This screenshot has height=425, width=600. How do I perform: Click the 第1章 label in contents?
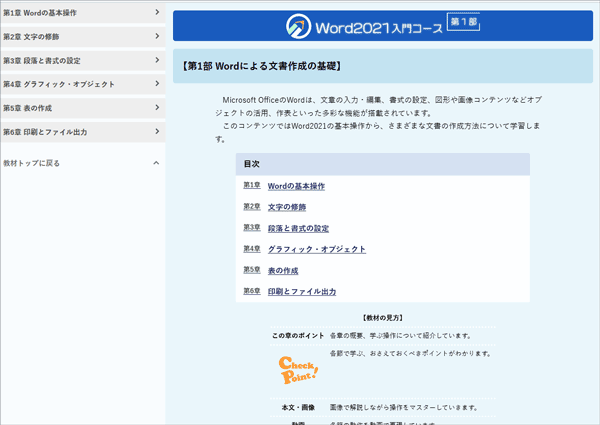252,185
